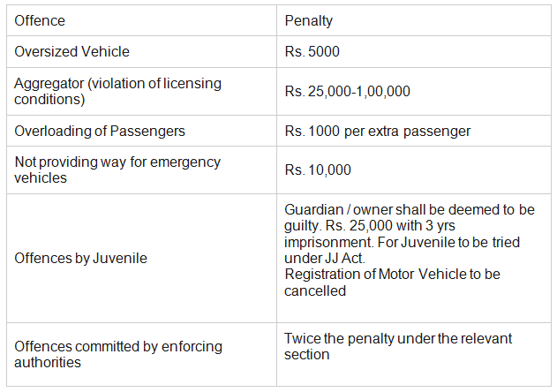Viewport: 557px width, 392px height.
Task: Select 'Offences committed by enforcing authorities' text
Action: pos(118,354)
